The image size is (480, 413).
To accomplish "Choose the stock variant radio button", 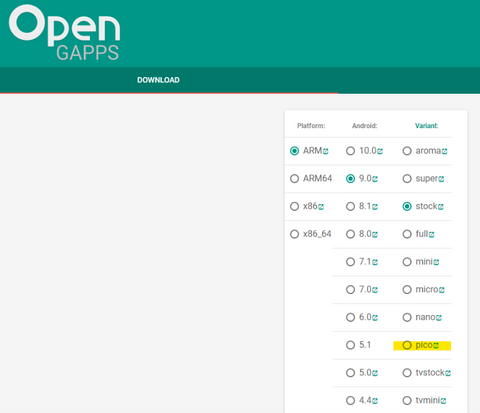I will 407,206.
